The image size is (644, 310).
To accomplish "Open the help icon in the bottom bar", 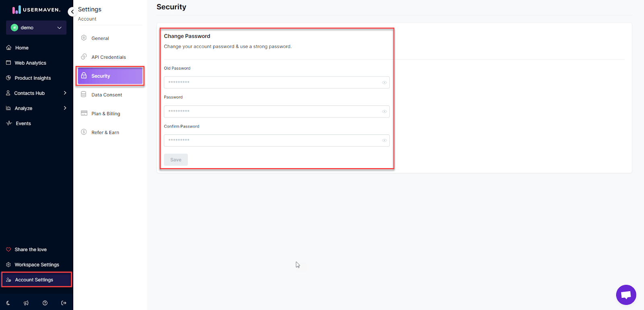I will click(45, 303).
